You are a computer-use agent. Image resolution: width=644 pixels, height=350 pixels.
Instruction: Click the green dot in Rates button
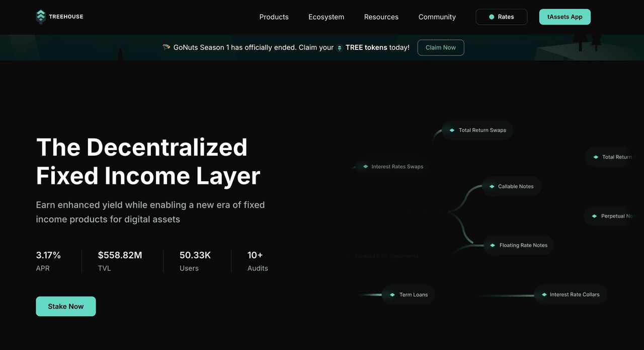tap(492, 17)
